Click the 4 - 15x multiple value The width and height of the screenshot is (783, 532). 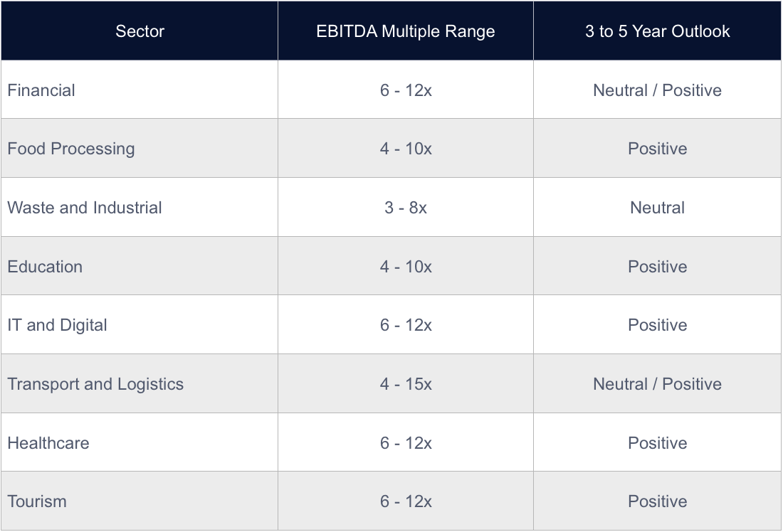pyautogui.click(x=406, y=384)
